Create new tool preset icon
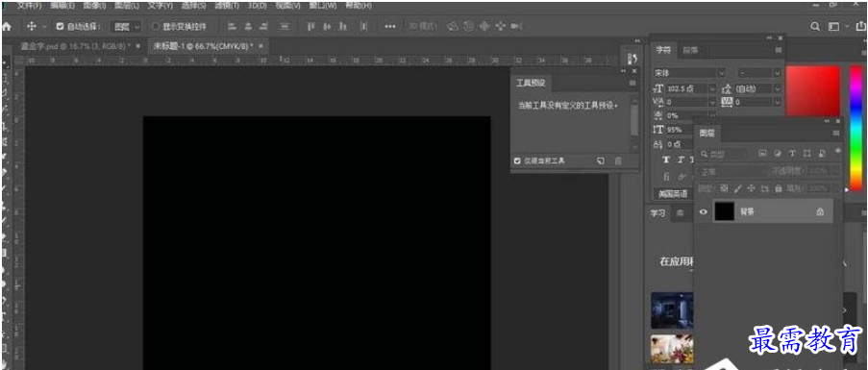Image resolution: width=868 pixels, height=370 pixels. (600, 160)
